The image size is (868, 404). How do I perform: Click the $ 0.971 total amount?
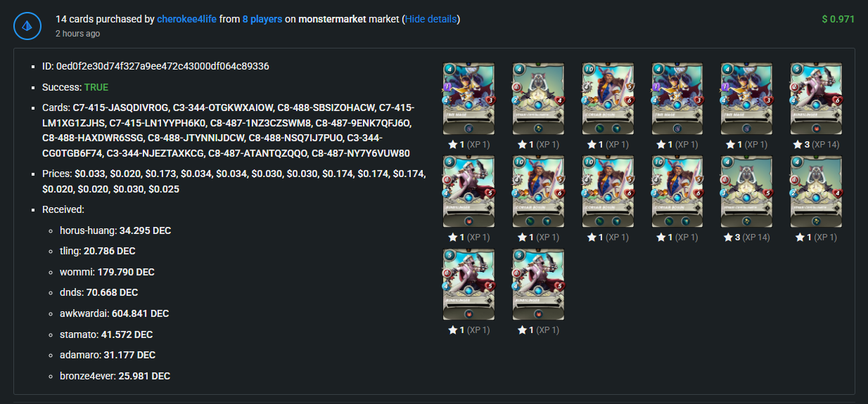pyautogui.click(x=838, y=19)
